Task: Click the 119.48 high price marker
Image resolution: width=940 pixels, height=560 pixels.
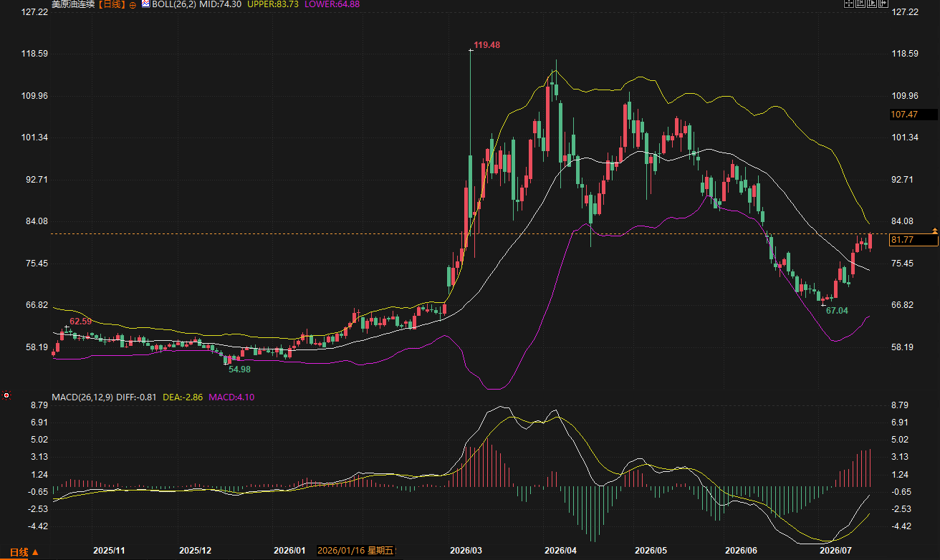Action: (486, 45)
